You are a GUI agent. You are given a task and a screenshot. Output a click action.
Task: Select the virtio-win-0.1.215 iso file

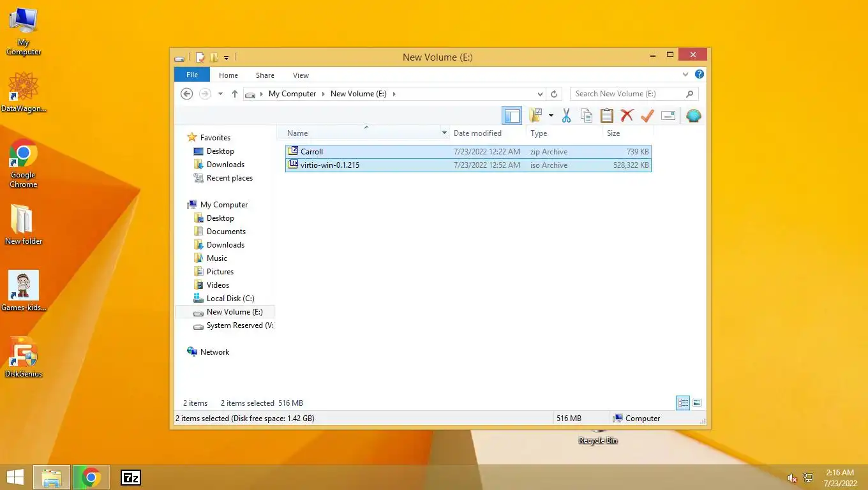coord(468,165)
